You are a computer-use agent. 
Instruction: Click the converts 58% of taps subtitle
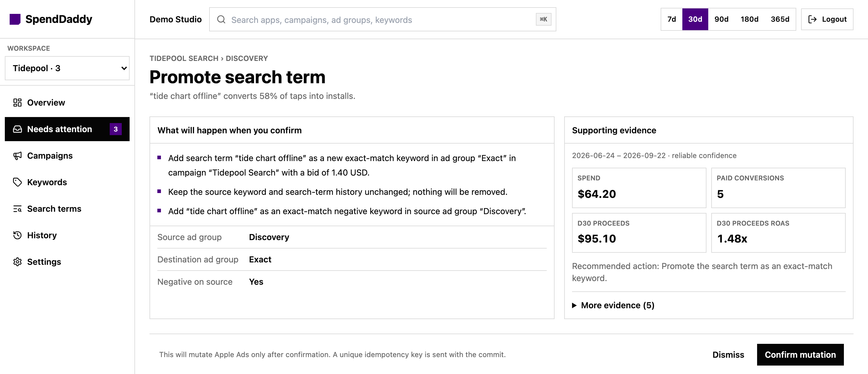pyautogui.click(x=252, y=96)
